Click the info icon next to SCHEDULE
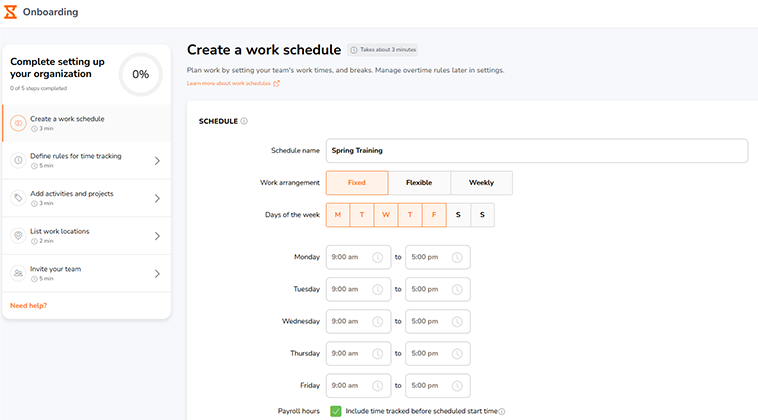 coord(244,122)
